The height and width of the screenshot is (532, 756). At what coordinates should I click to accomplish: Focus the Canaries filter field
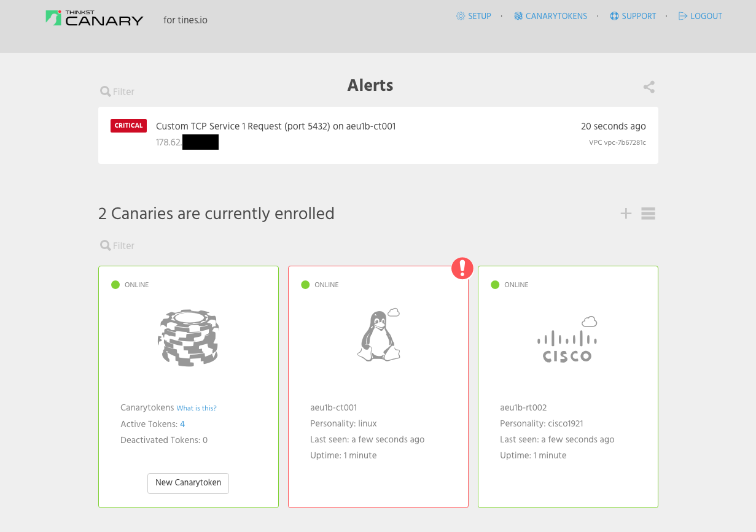[x=117, y=245]
